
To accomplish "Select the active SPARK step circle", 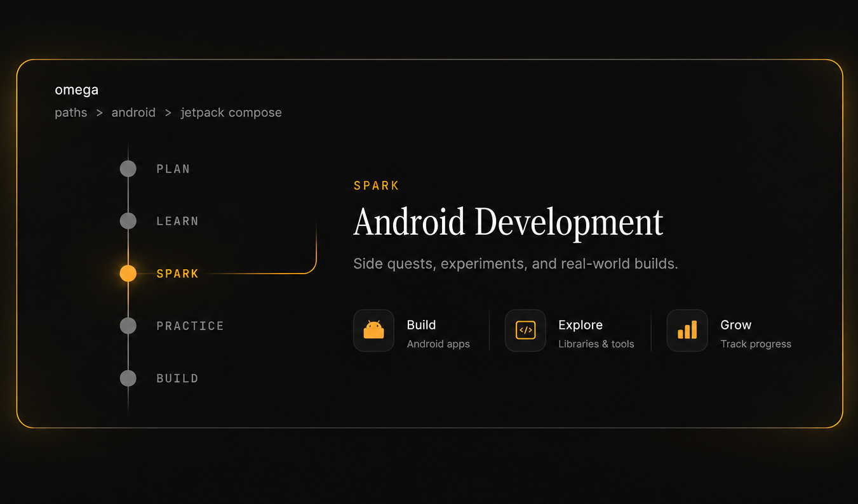I will pos(128,274).
